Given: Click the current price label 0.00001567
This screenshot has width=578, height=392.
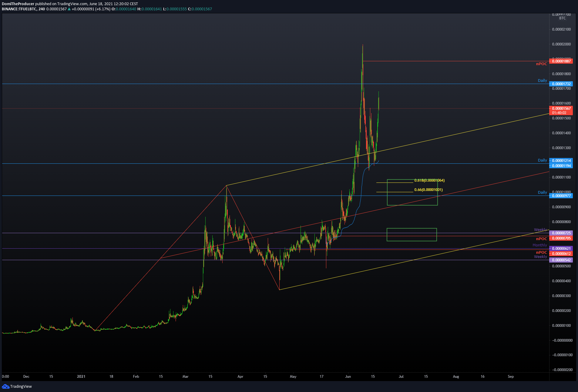Looking at the screenshot, I should coord(561,109).
